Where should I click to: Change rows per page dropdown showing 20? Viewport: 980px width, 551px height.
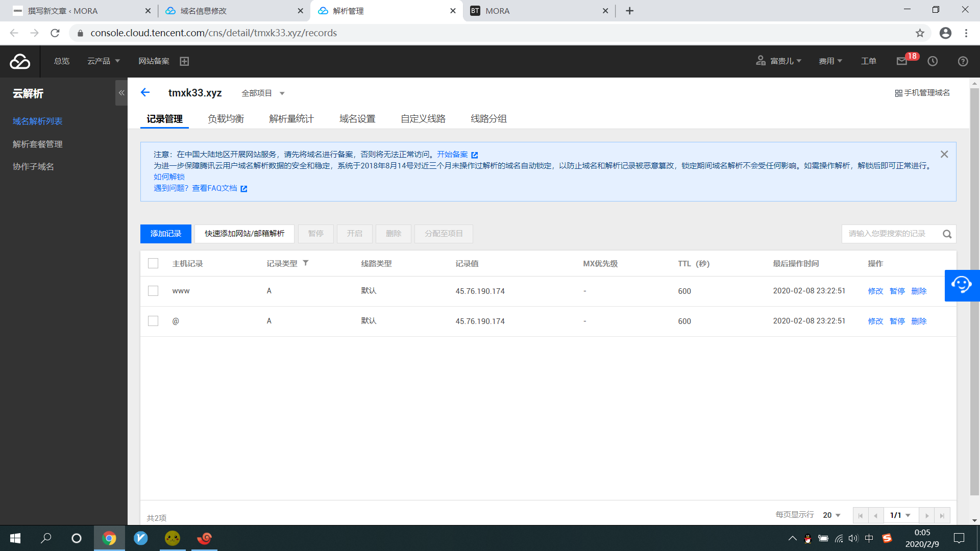[831, 515]
